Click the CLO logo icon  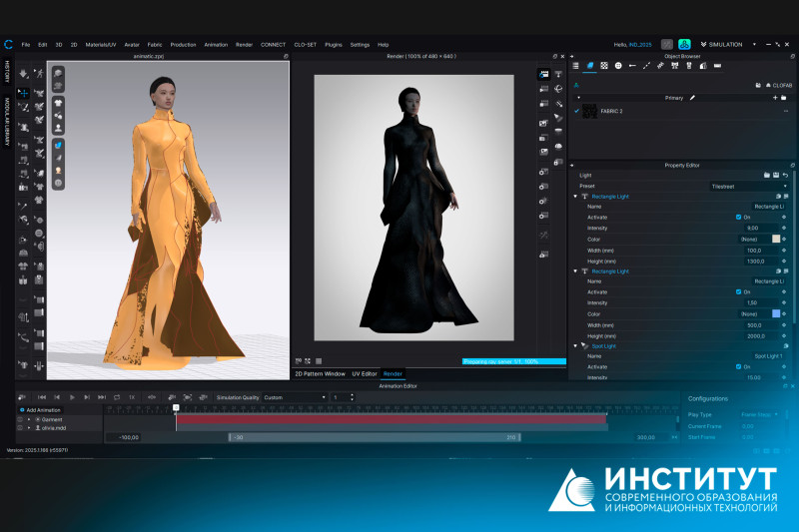[x=9, y=44]
